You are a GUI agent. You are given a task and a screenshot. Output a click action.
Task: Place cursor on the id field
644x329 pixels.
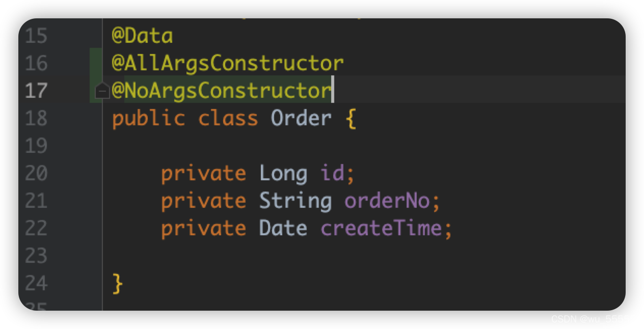click(x=332, y=173)
